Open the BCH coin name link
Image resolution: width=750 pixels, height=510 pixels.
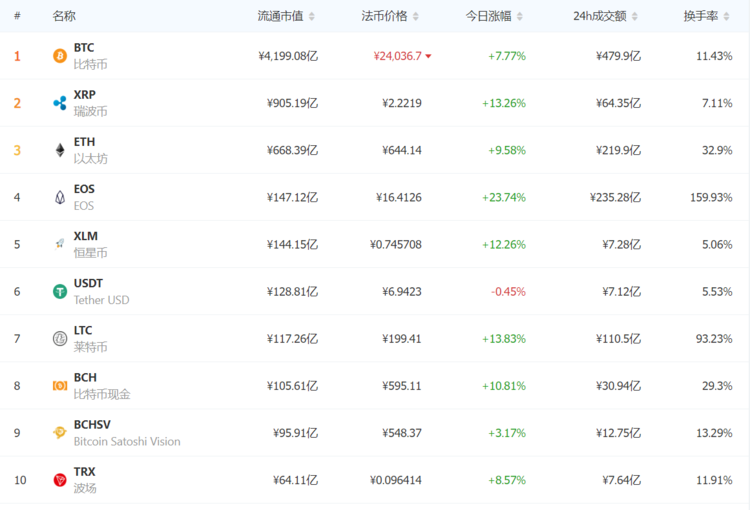(85, 377)
